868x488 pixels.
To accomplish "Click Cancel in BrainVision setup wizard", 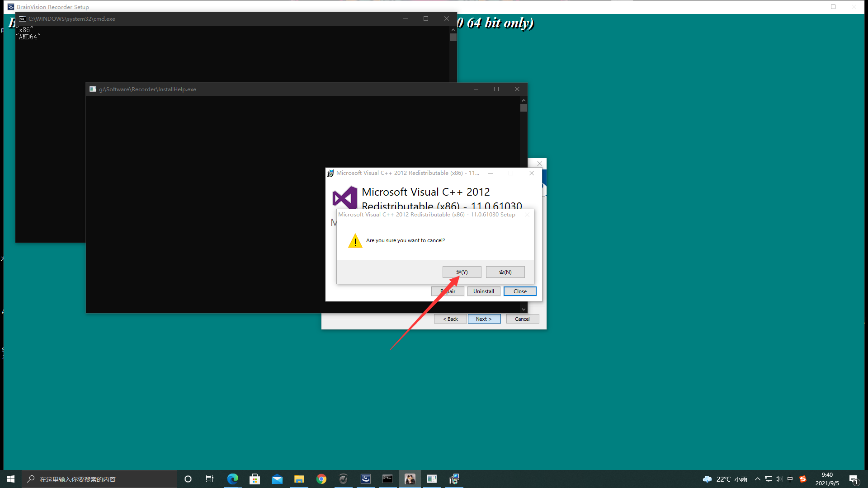I will tap(522, 319).
